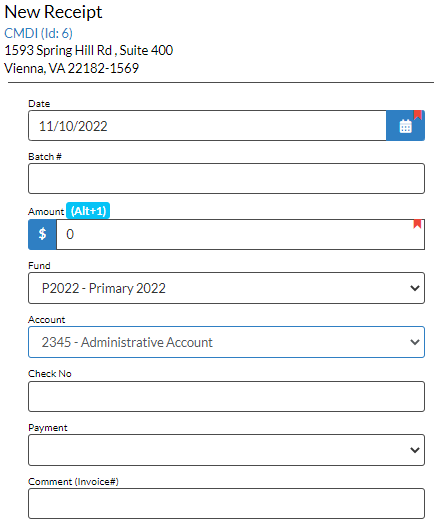
Task: Focus the Date field showing 11/10/2022
Action: point(207,126)
